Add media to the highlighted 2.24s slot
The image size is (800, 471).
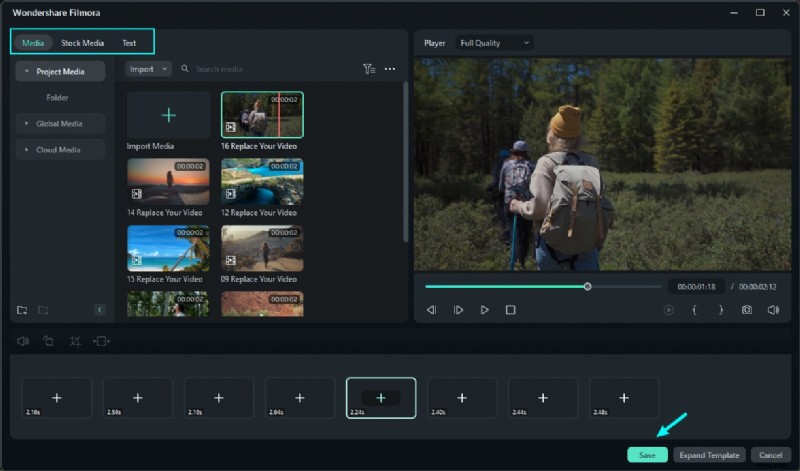(x=381, y=398)
